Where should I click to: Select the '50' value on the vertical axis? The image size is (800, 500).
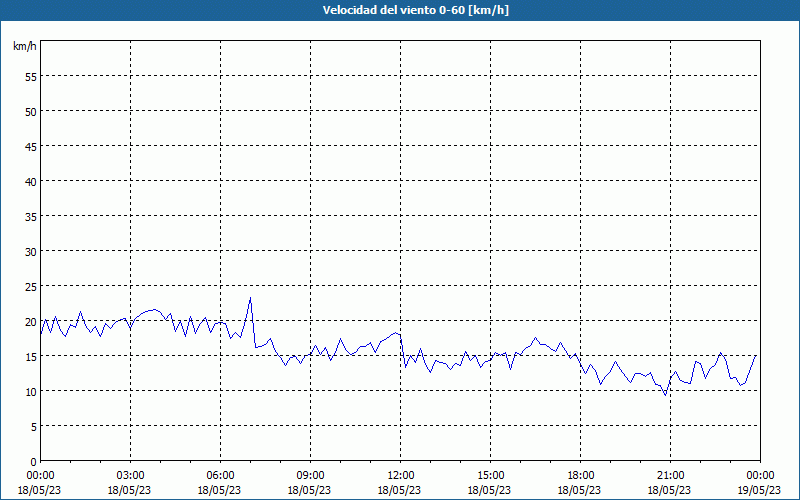tap(31, 111)
